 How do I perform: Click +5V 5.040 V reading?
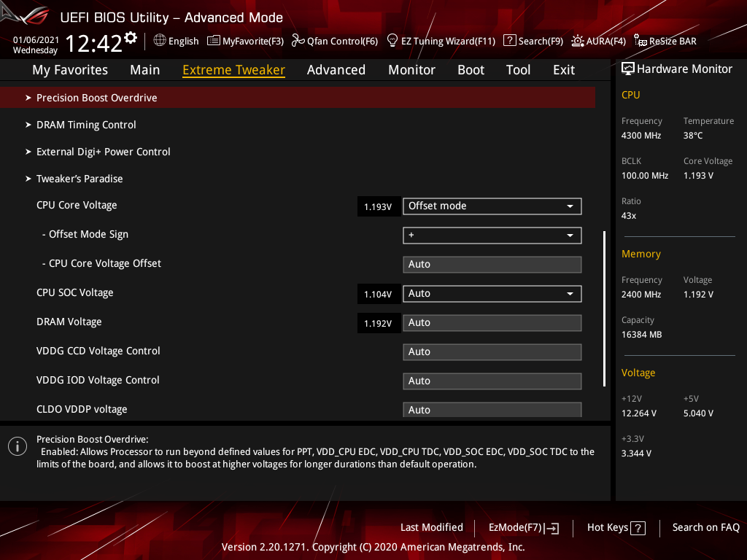click(698, 413)
